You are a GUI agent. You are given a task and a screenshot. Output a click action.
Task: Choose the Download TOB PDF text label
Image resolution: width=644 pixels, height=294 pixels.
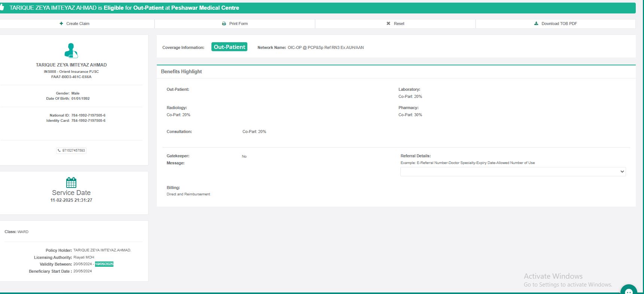point(559,24)
